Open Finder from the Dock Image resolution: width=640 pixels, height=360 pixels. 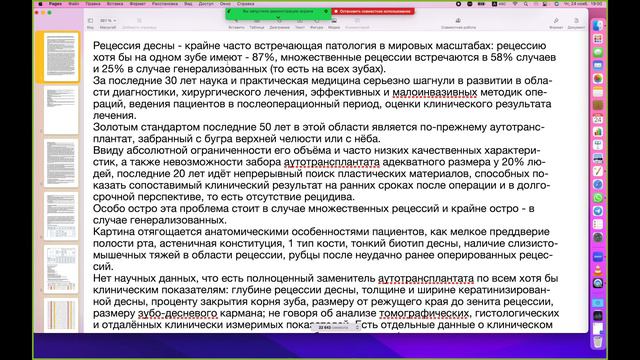pos(598,25)
